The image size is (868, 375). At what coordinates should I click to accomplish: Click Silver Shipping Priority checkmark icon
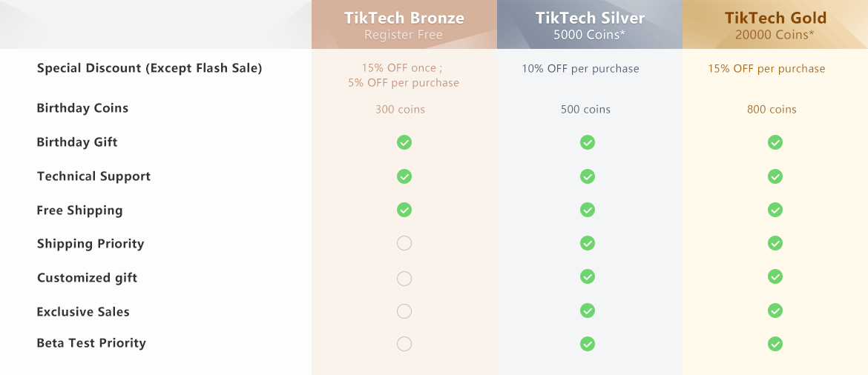point(588,243)
